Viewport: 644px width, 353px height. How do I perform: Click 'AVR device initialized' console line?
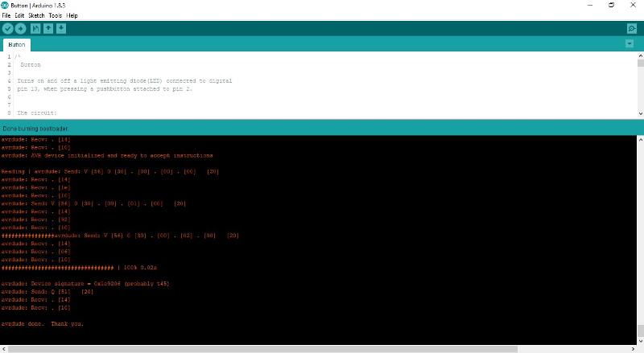[107, 155]
